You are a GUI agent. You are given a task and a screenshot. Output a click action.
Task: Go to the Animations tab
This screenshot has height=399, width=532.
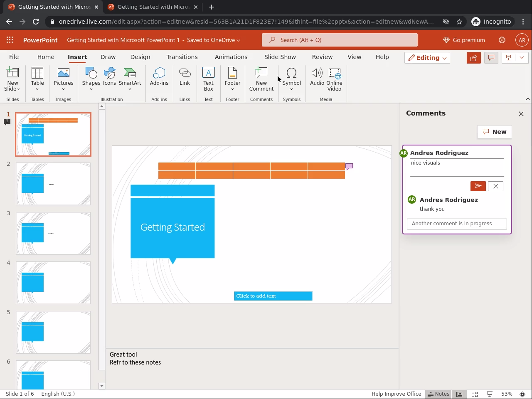click(x=231, y=57)
